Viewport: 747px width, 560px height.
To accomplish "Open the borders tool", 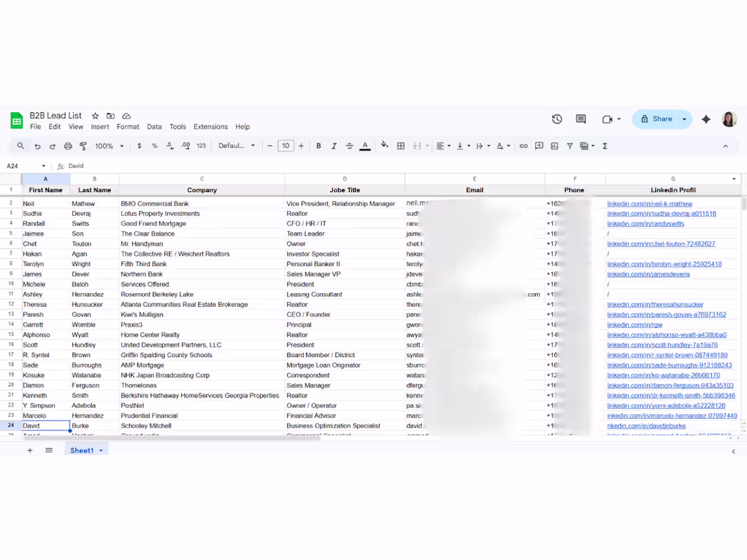I will (401, 146).
